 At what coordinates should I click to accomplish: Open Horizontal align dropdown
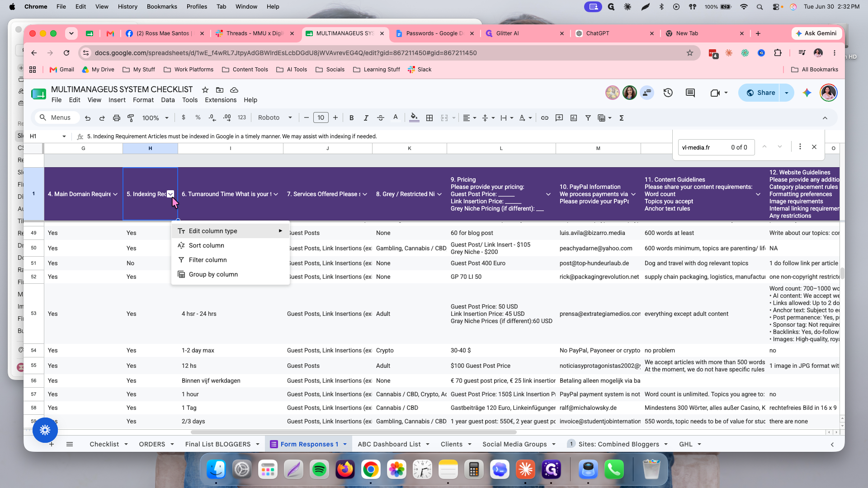point(470,118)
